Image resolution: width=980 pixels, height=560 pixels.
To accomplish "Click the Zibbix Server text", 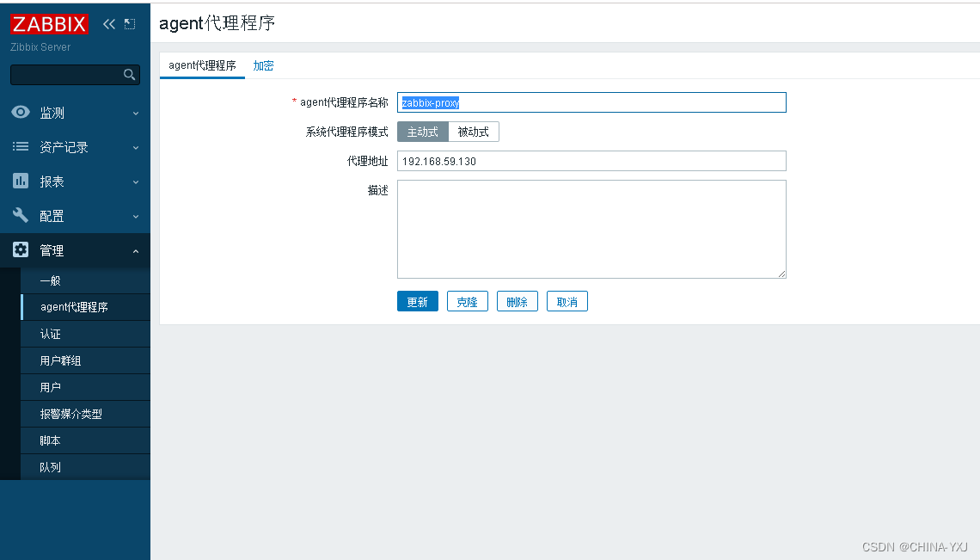I will (x=40, y=47).
